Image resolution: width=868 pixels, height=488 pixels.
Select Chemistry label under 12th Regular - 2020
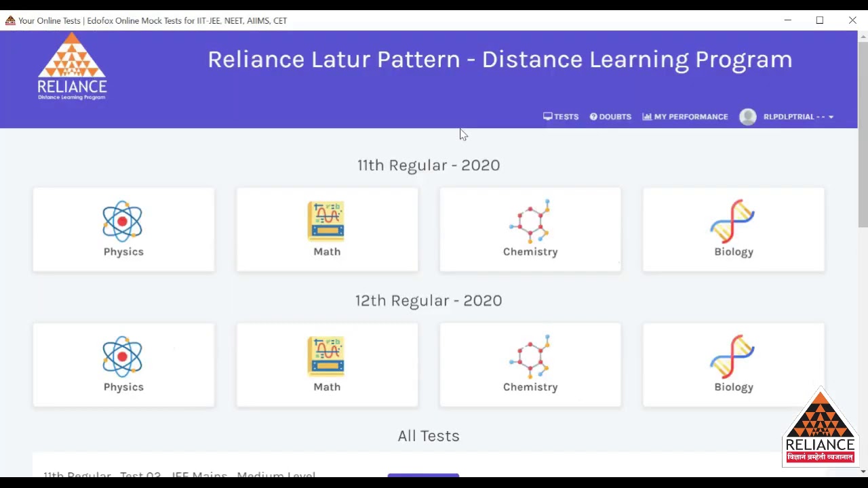[x=530, y=387]
